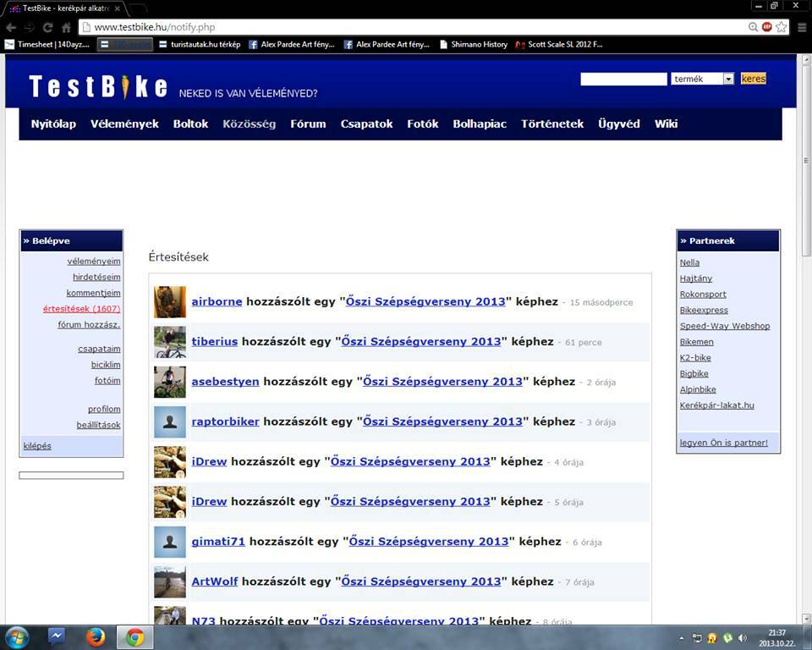Image resolution: width=812 pixels, height=650 pixels.
Task: Click the Adblock extension icon
Action: pos(767,27)
